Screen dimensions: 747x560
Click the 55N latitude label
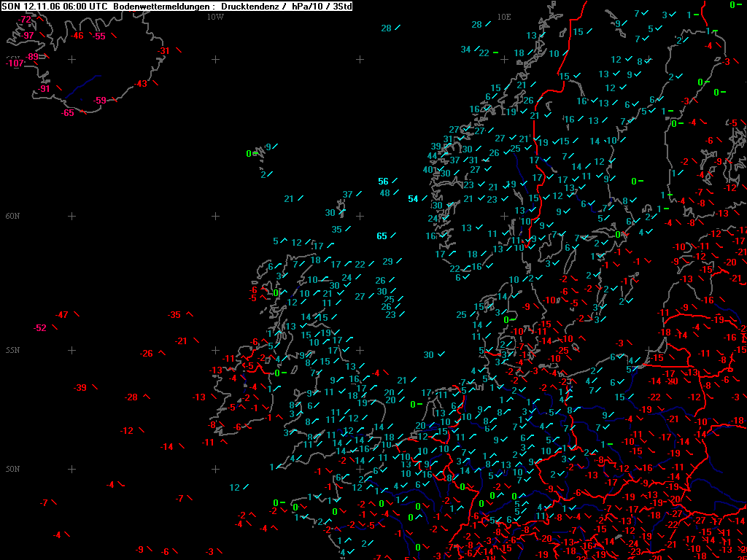coord(13,350)
